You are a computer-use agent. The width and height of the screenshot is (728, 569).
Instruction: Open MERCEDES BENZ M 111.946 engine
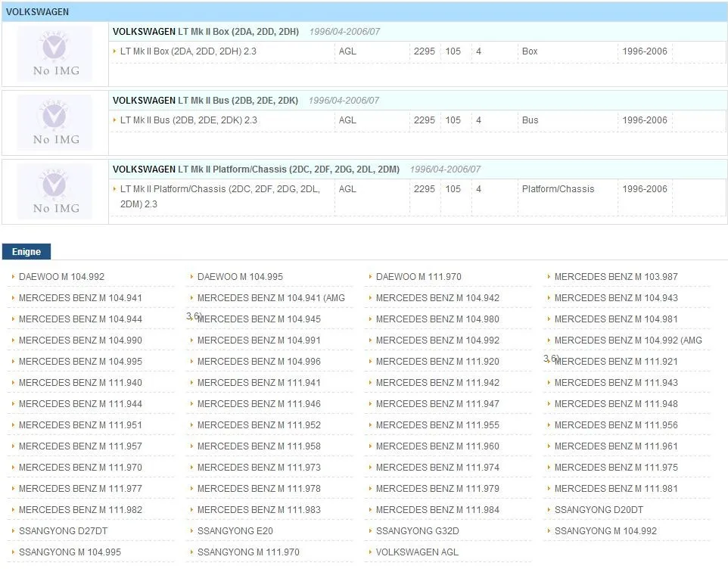[x=259, y=404]
